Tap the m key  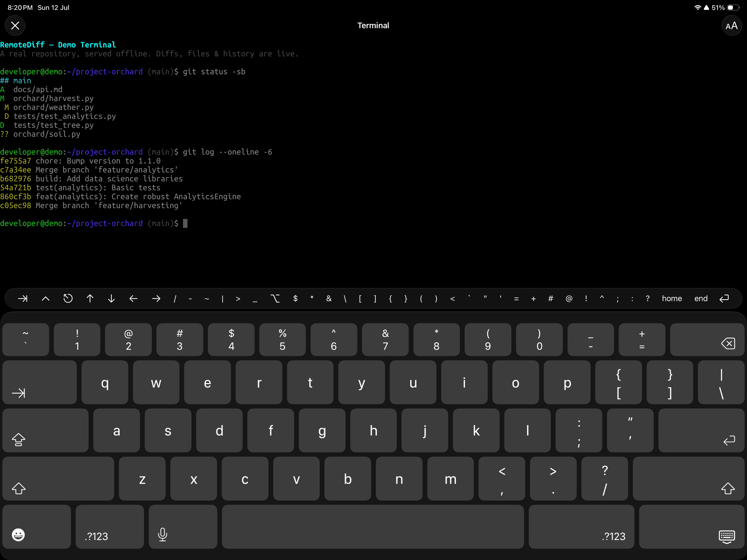pyautogui.click(x=451, y=478)
